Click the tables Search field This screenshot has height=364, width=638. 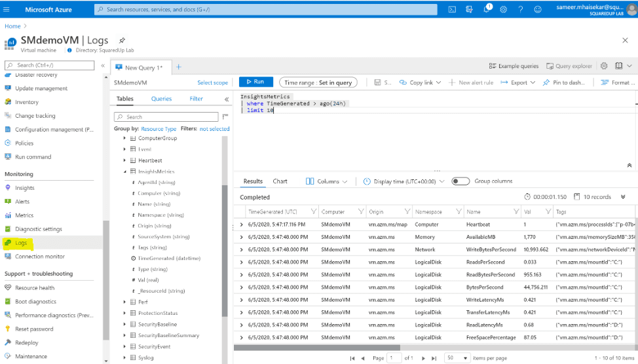pyautogui.click(x=166, y=117)
